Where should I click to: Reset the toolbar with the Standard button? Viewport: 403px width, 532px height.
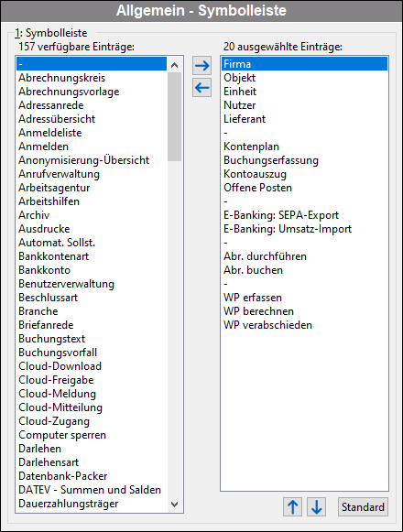pos(363,507)
